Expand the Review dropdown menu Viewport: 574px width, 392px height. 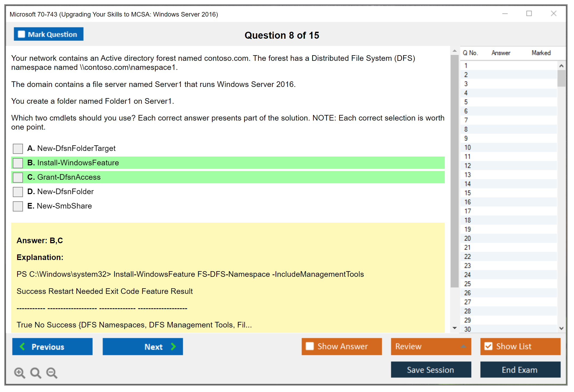(463, 346)
